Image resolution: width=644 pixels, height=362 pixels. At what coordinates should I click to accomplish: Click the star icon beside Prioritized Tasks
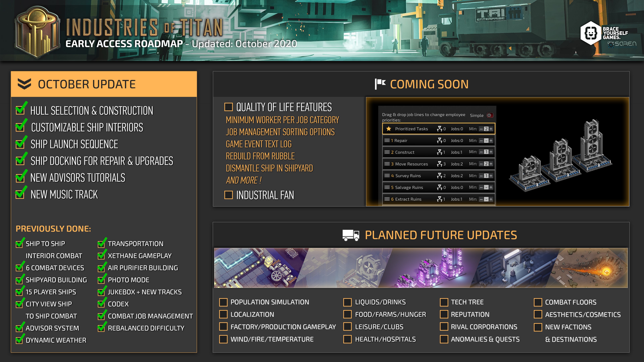point(389,129)
